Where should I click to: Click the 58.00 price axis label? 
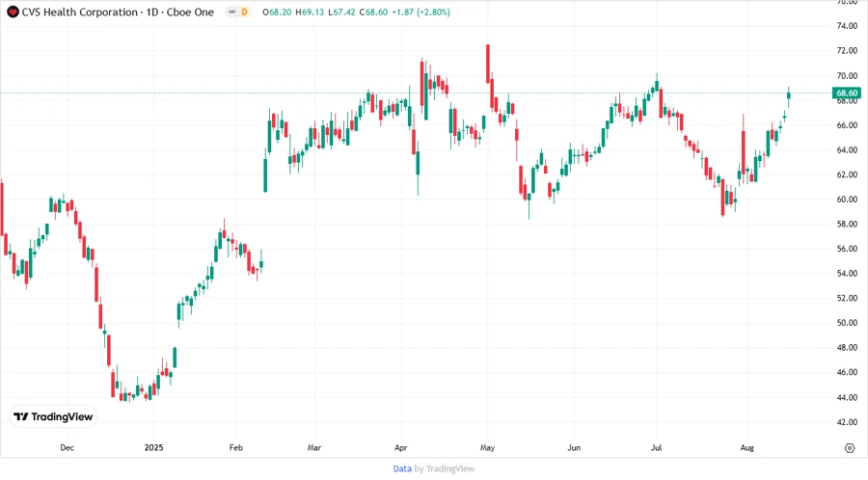pyautogui.click(x=847, y=225)
